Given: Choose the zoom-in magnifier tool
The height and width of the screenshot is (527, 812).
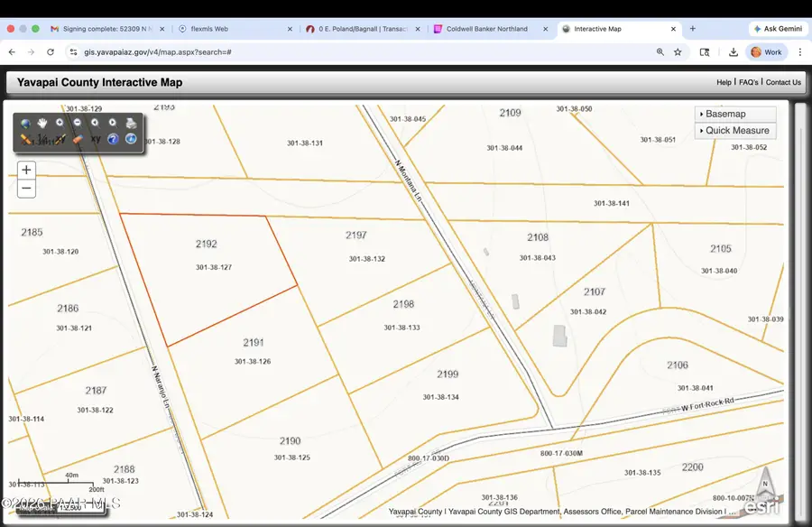Looking at the screenshot, I should [60, 123].
